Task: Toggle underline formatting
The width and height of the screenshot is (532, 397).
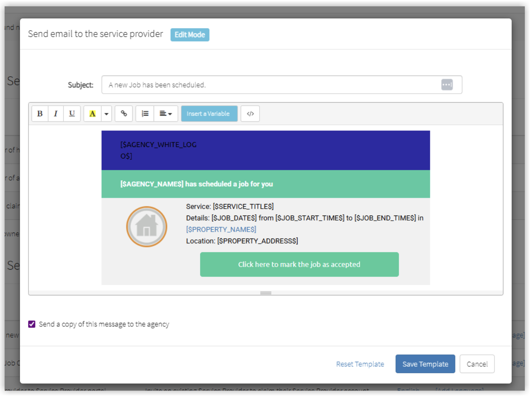Action: 72,113
